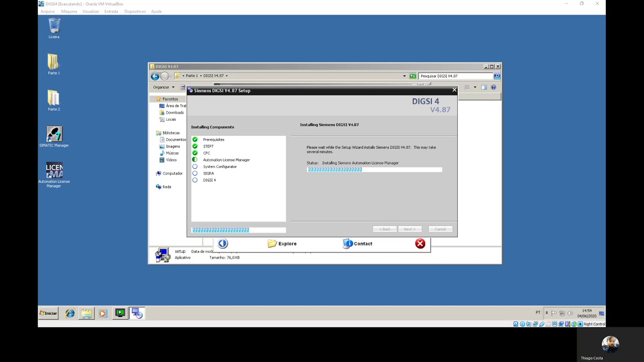Viewport: 644px width, 362px height.
Task: Click the forward arrow in Explorer window
Action: [x=165, y=76]
